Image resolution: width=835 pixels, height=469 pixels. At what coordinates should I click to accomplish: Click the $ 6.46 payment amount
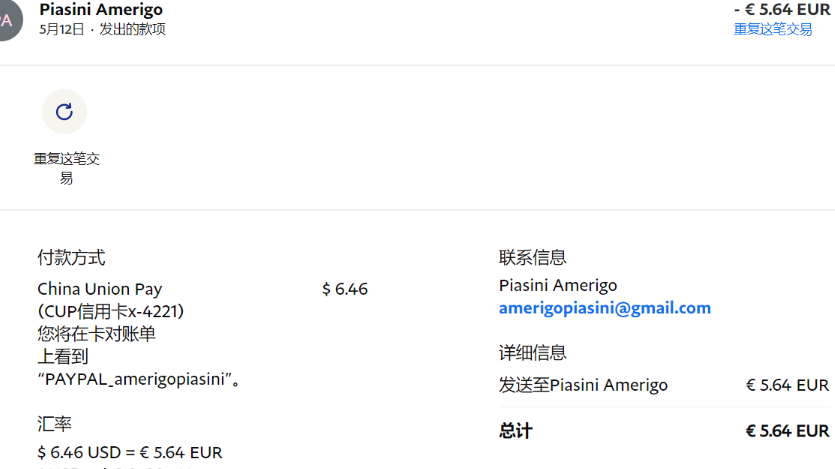[345, 289]
